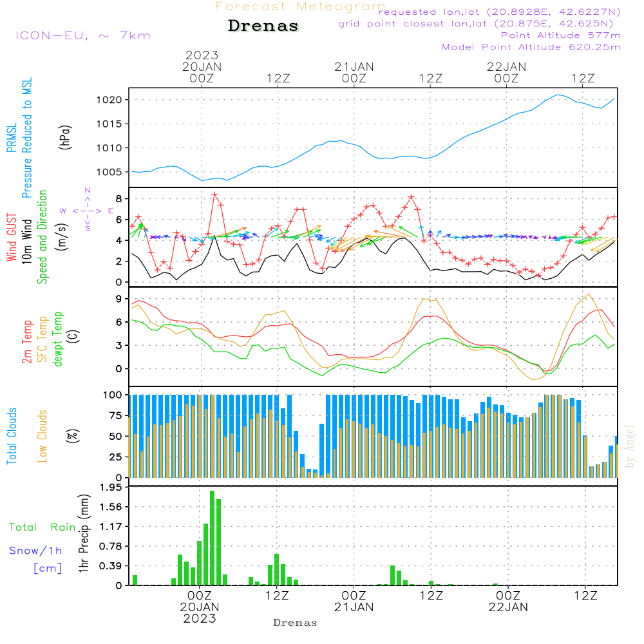Select the '10m Wind' label

[26, 241]
